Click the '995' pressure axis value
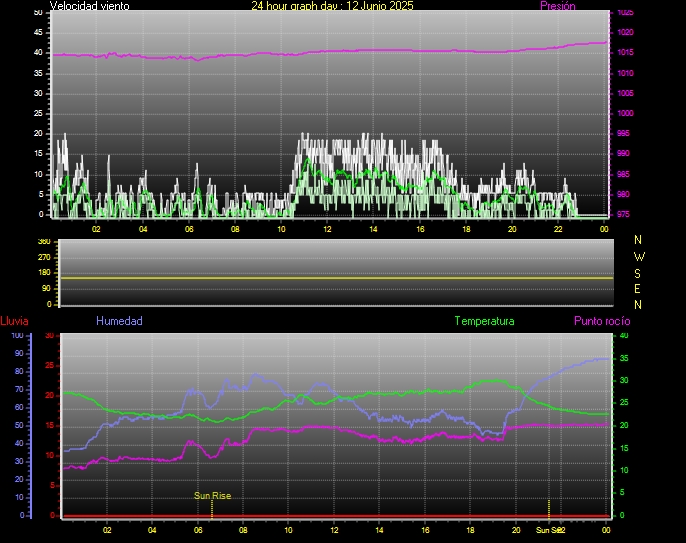The width and height of the screenshot is (686, 543). [x=623, y=133]
